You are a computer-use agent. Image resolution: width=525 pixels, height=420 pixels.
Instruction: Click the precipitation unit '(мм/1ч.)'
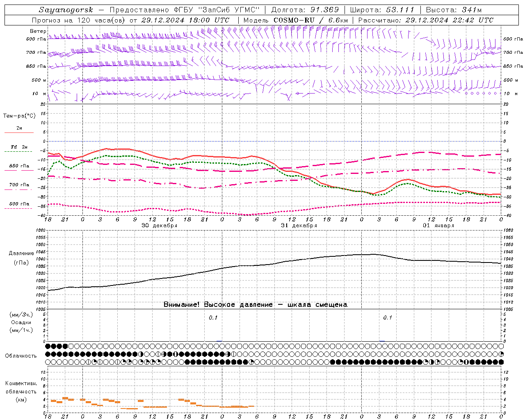21,331
